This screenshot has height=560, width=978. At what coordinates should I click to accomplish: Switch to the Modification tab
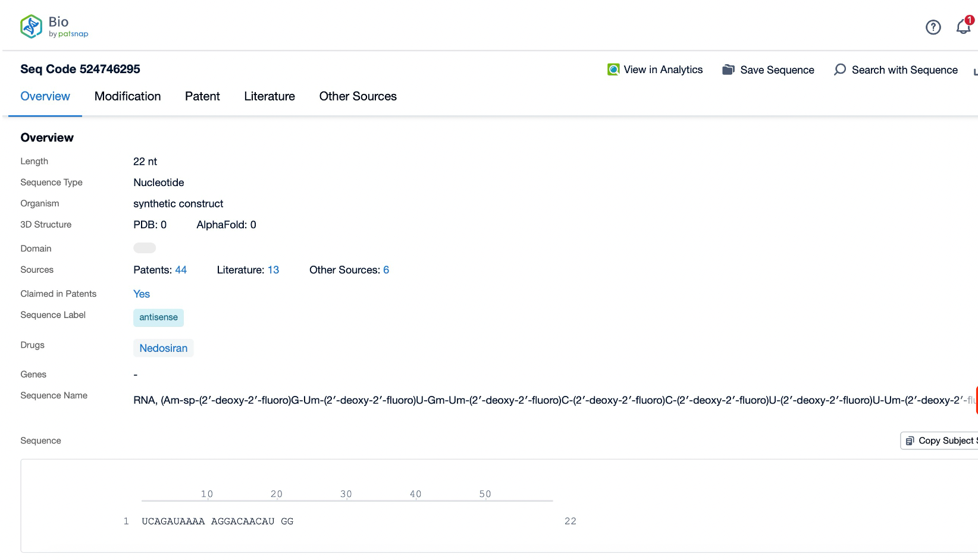(127, 96)
